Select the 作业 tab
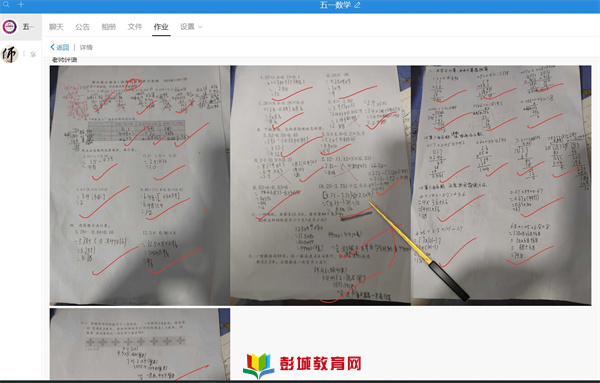 (161, 27)
